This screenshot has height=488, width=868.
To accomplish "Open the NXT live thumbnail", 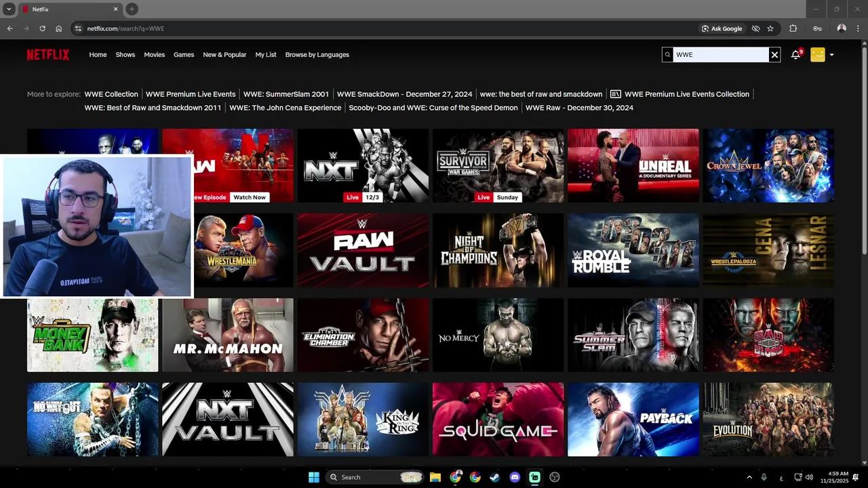I will click(363, 165).
